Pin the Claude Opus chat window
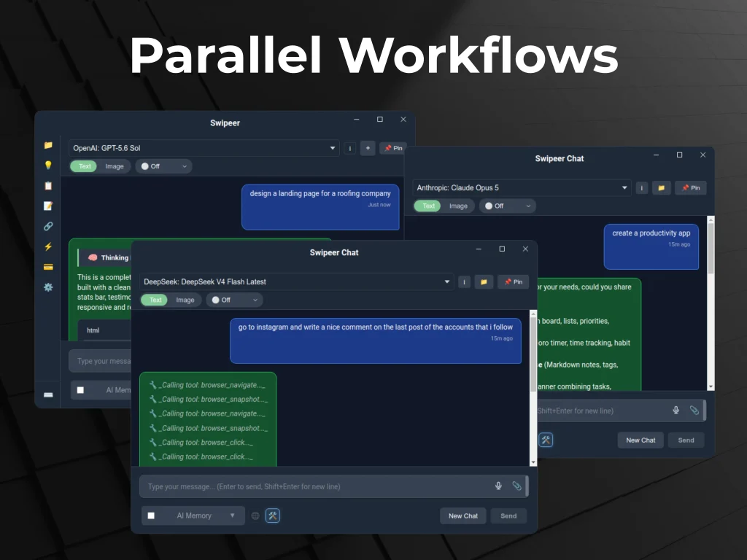The height and width of the screenshot is (560, 747). click(x=691, y=187)
